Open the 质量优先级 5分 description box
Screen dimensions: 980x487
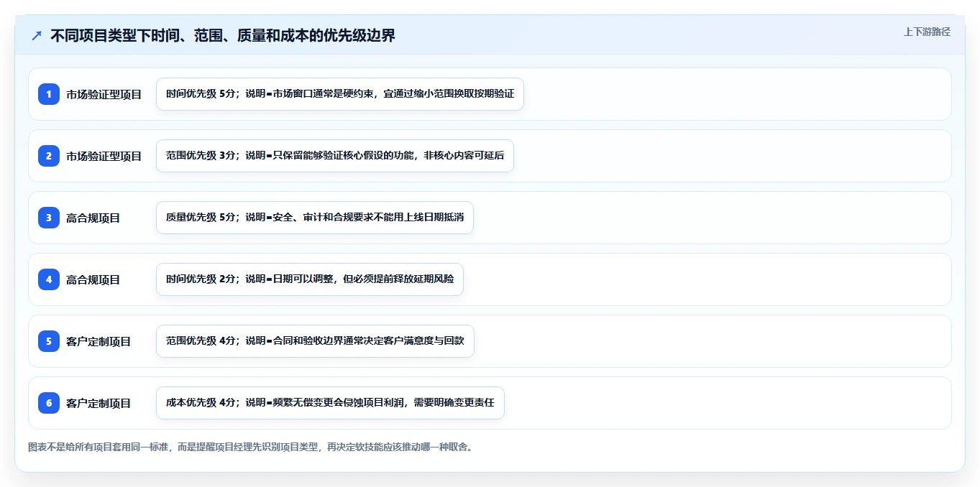(315, 218)
